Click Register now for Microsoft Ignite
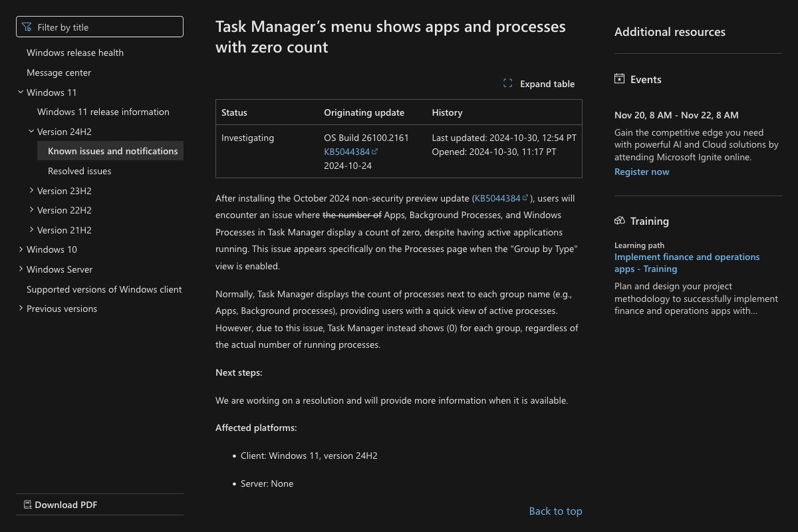This screenshot has height=532, width=798. pyautogui.click(x=642, y=172)
